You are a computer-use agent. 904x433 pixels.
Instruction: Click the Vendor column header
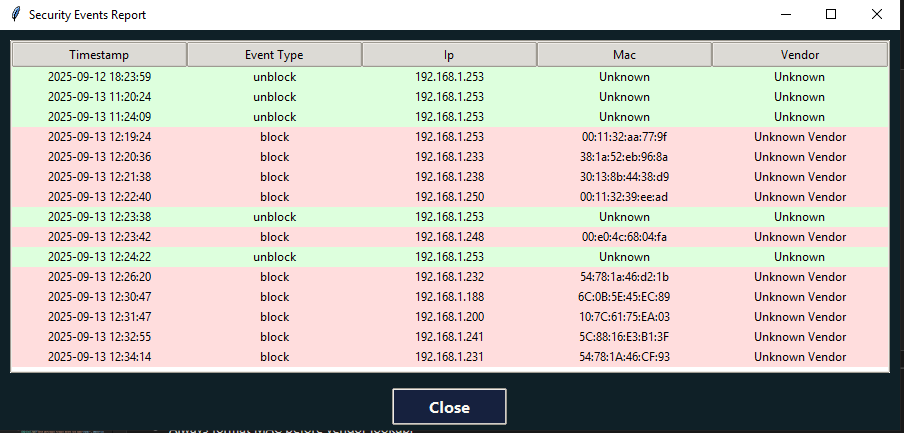click(x=799, y=55)
